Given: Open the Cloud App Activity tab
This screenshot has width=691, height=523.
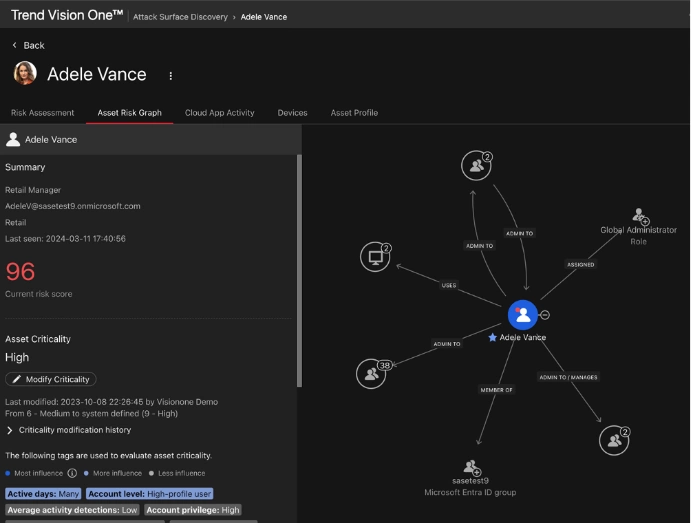Looking at the screenshot, I should click(x=219, y=113).
